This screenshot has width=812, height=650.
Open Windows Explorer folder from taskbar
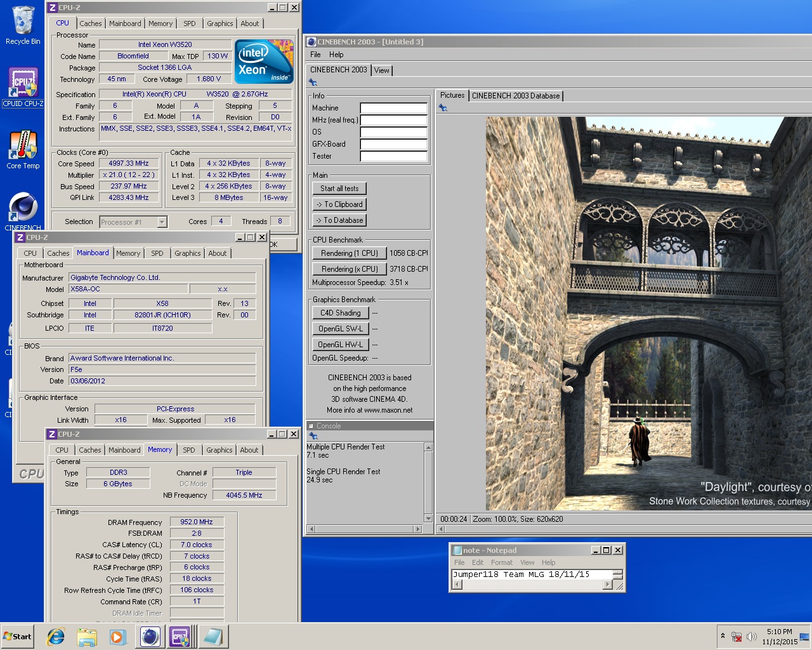(x=87, y=637)
